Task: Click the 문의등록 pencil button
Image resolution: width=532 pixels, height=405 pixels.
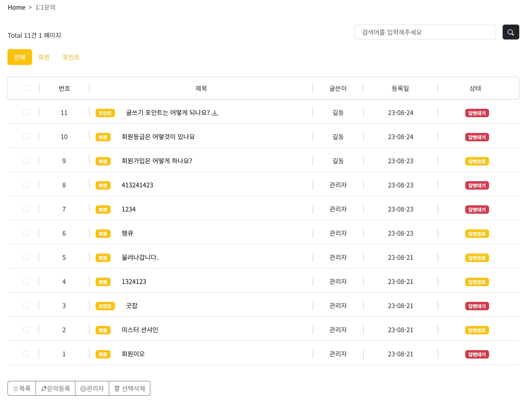Action: (55, 388)
